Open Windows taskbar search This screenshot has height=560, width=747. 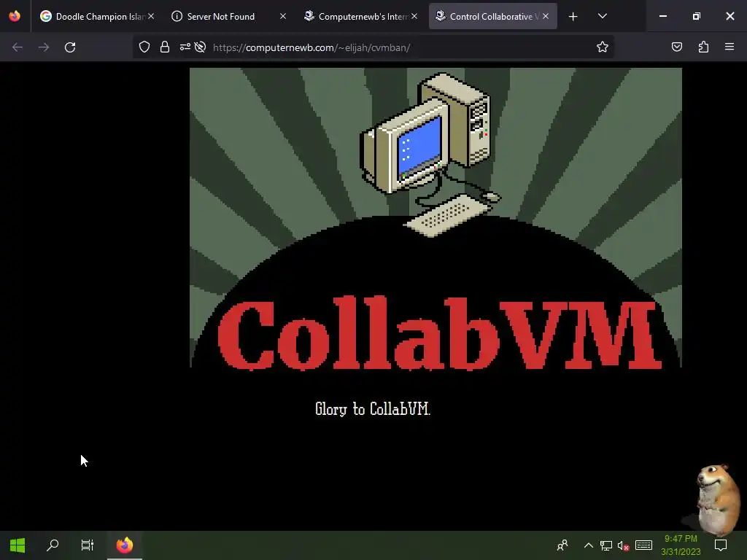53,545
